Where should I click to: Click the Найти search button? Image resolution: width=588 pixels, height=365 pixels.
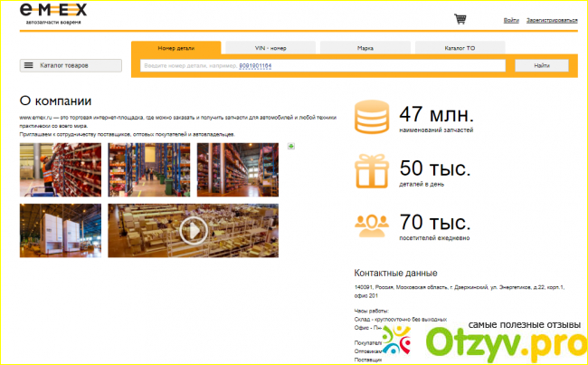[x=541, y=65]
